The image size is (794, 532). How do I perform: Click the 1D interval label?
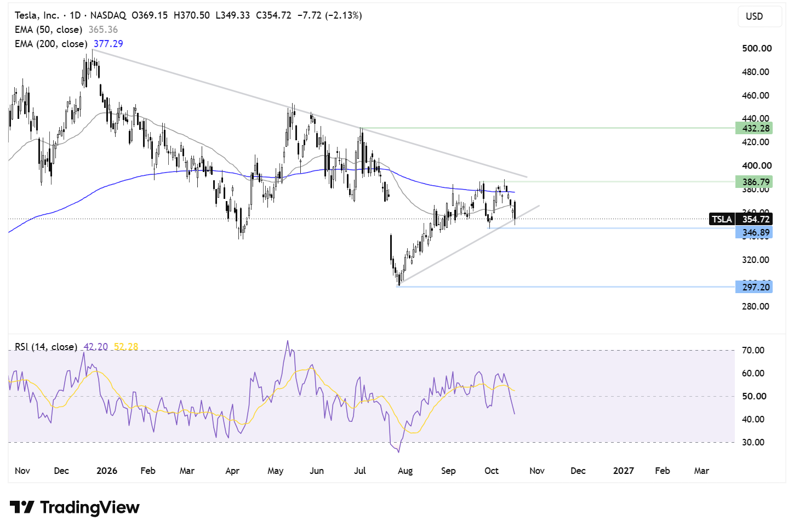[x=75, y=15]
